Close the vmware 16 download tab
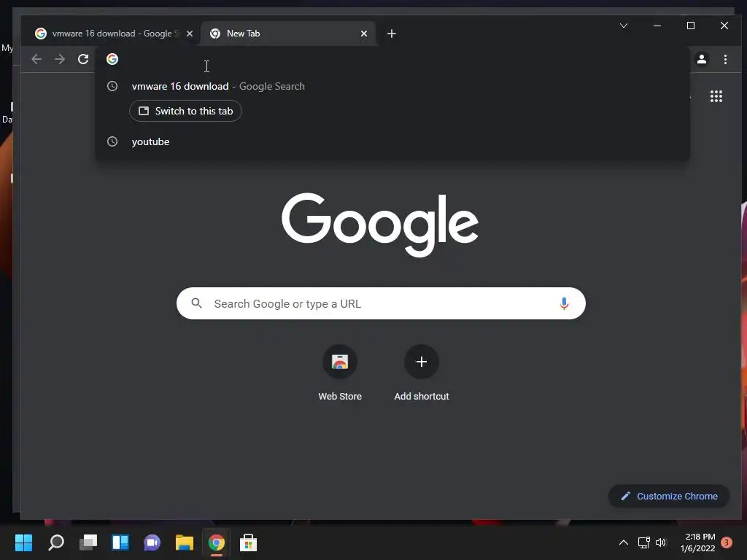747x560 pixels. coord(190,34)
